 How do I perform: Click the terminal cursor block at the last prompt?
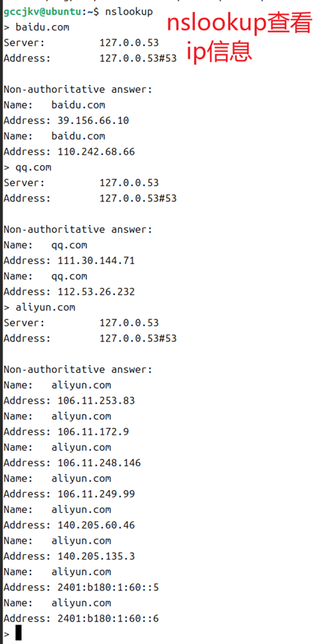(x=18, y=633)
